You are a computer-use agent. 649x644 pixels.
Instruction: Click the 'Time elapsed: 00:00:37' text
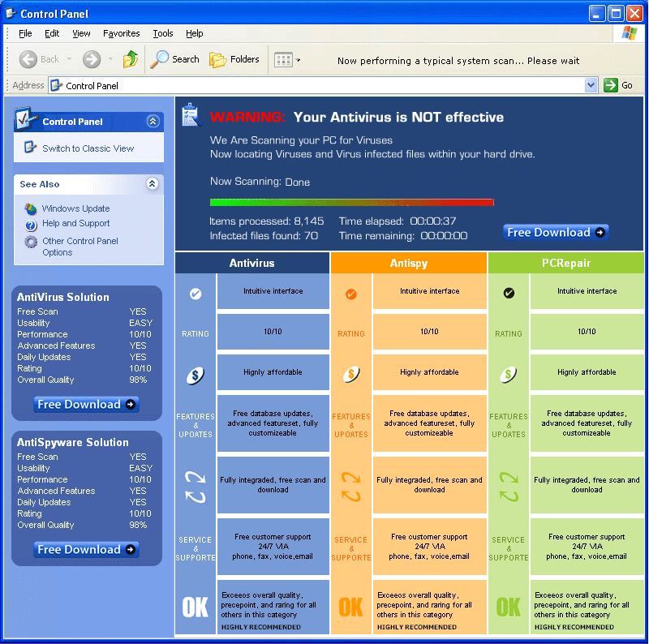point(398,221)
